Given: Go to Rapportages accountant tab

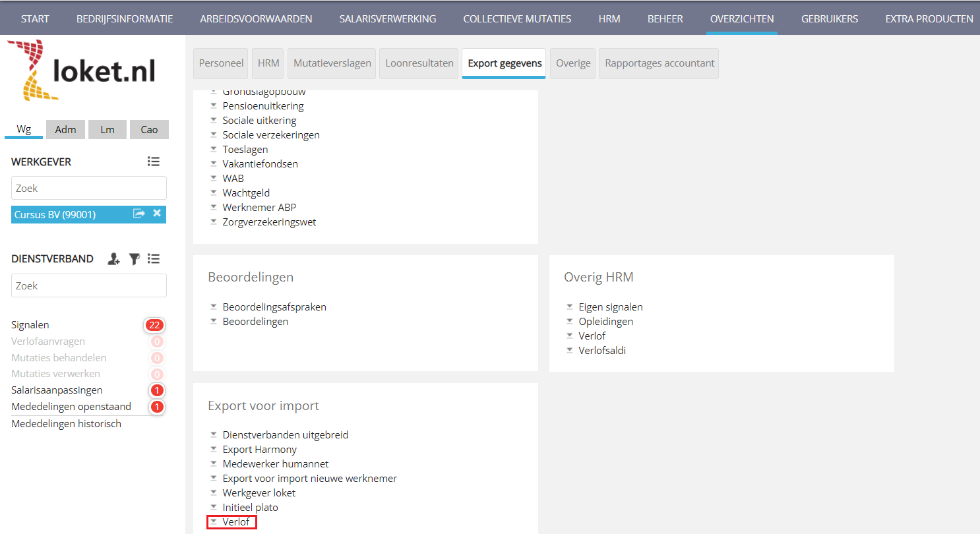Looking at the screenshot, I should (x=659, y=63).
